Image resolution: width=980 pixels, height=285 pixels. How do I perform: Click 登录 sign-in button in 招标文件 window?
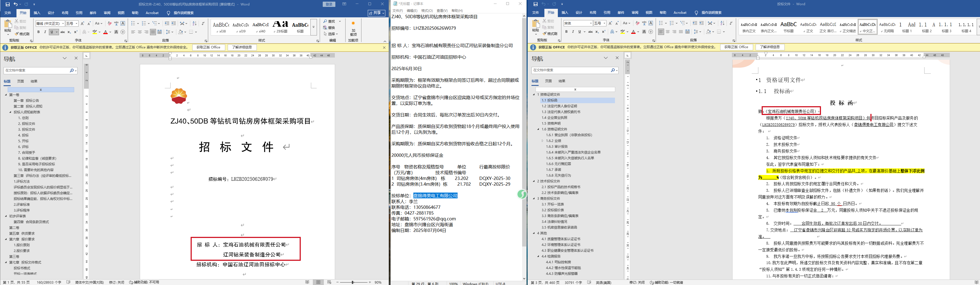(x=329, y=4)
